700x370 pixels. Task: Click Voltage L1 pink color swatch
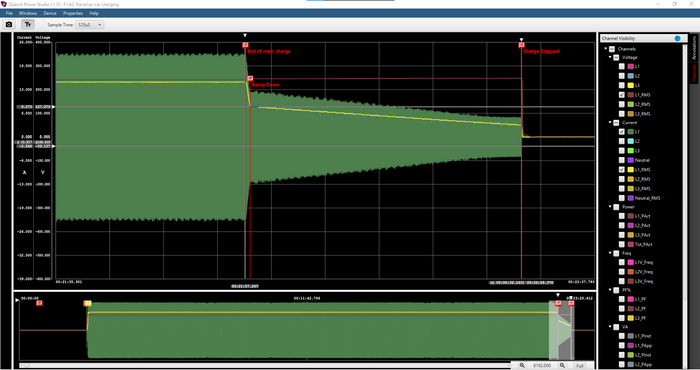(630, 66)
